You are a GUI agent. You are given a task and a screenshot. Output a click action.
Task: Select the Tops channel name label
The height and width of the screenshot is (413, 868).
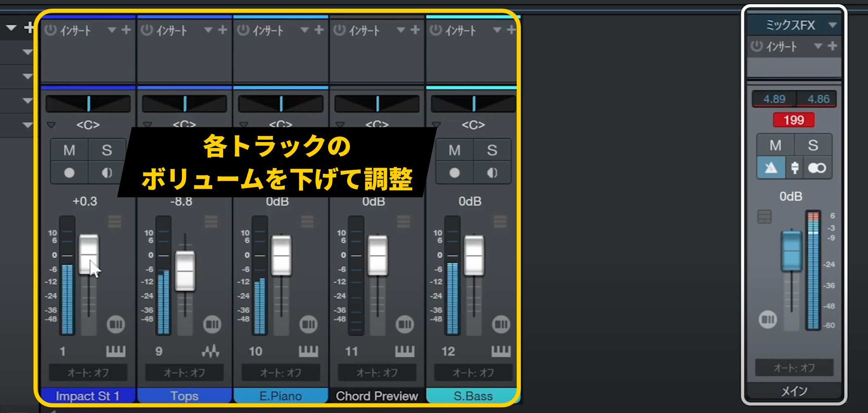click(184, 396)
